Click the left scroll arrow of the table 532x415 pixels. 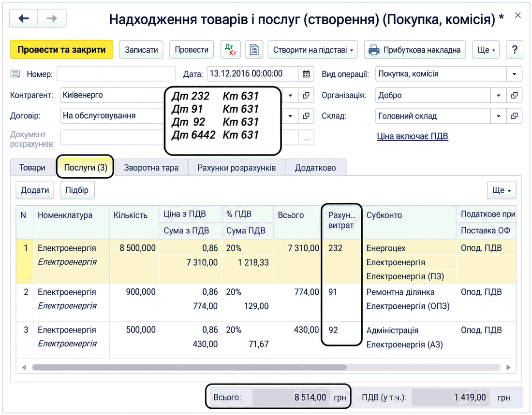click(24, 367)
